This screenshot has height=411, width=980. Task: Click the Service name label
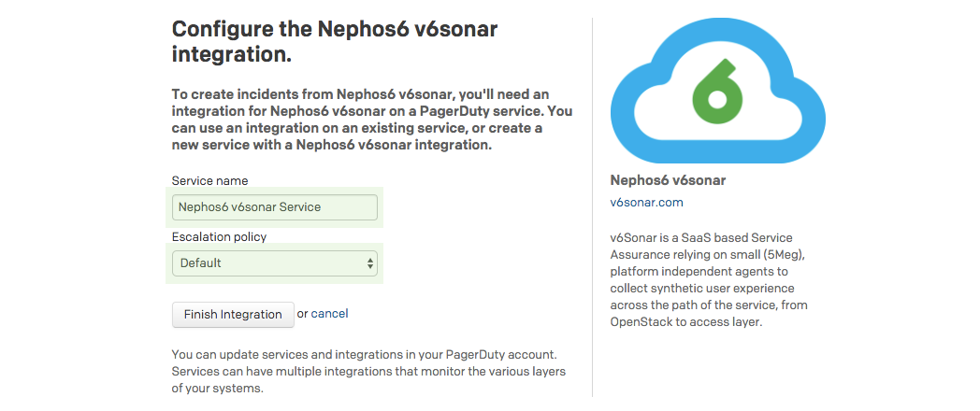210,180
